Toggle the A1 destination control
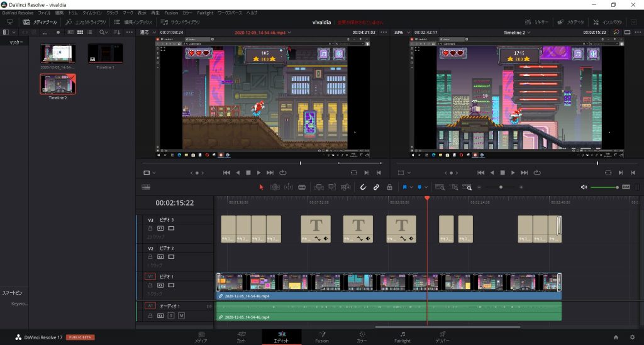The height and width of the screenshot is (345, 644). click(x=150, y=305)
